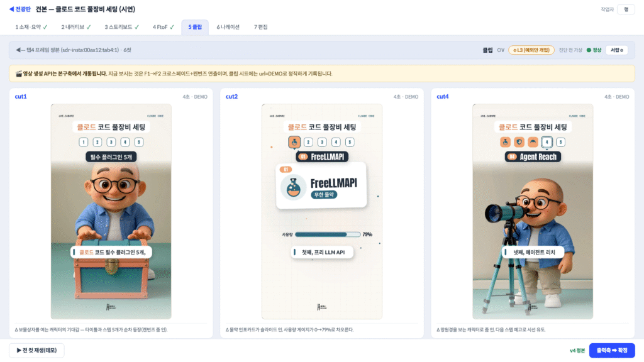Image resolution: width=644 pixels, height=362 pixels.
Task: Click the '4초 · DEMO' tag on cut1
Action: tap(195, 97)
